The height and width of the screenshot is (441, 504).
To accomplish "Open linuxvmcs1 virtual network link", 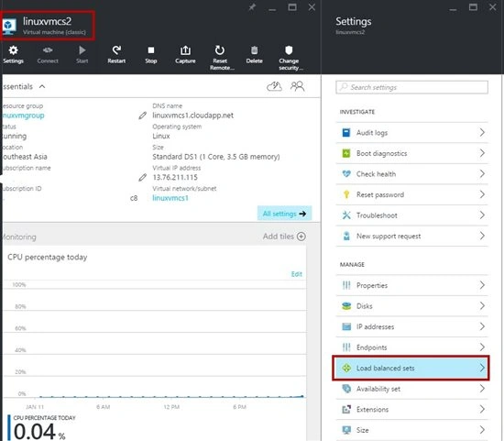I will click(x=170, y=198).
